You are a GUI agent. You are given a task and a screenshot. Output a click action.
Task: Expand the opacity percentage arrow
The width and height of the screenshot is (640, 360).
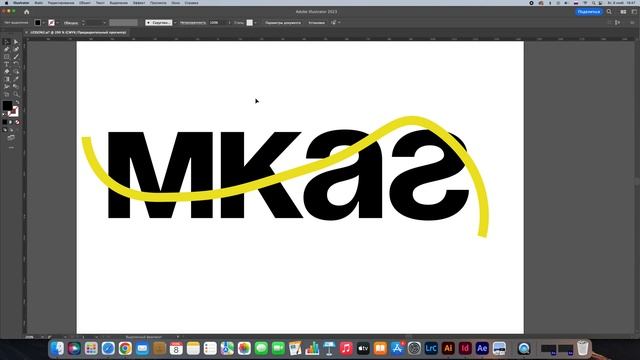229,22
